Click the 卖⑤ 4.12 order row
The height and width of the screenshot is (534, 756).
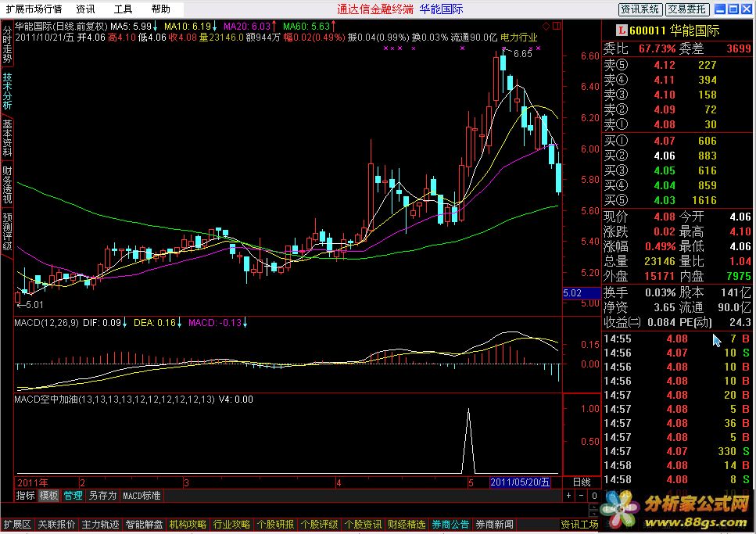pyautogui.click(x=677, y=65)
